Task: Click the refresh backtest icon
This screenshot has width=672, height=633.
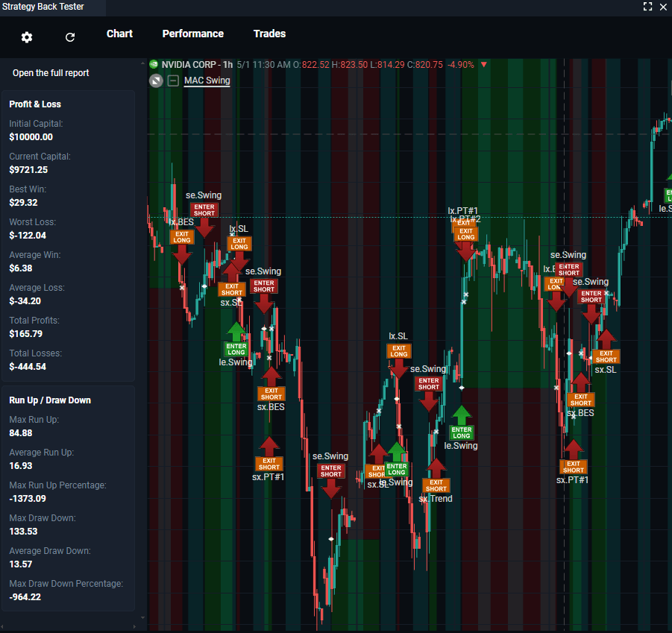Action: 70,37
